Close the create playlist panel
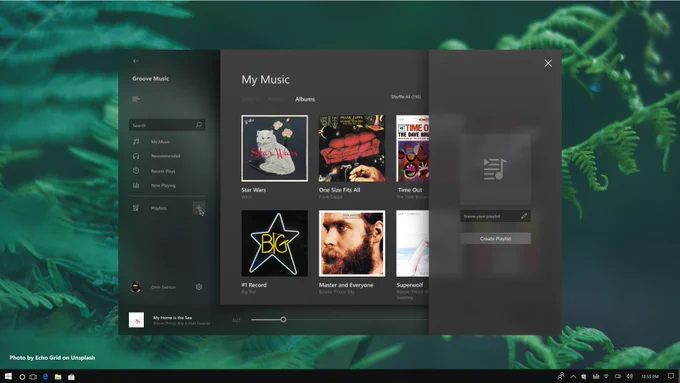Viewport: 680px width, 383px height. [548, 63]
